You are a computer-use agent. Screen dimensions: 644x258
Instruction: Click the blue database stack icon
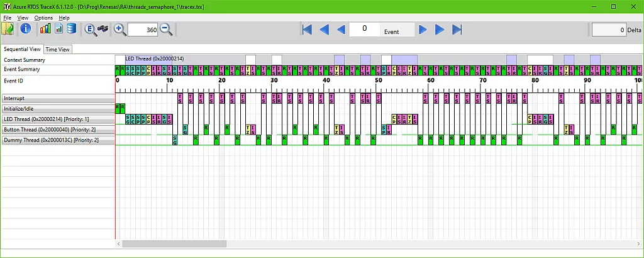pyautogui.click(x=71, y=29)
